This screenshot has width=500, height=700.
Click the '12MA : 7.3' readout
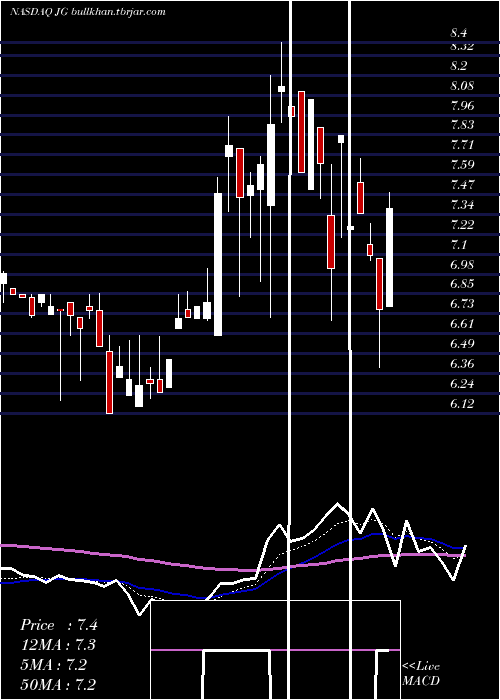pos(58,645)
